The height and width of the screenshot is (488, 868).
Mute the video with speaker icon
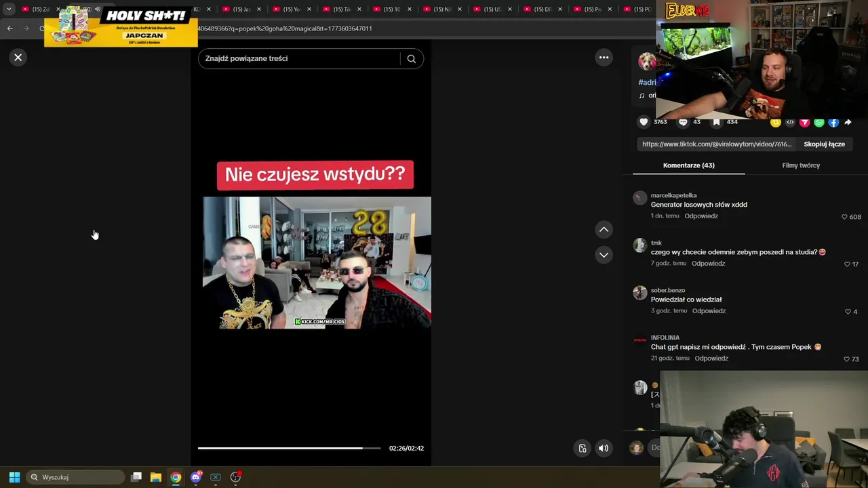tap(604, 448)
